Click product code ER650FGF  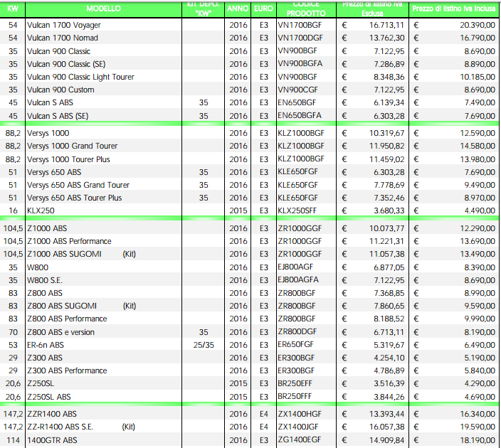click(296, 345)
